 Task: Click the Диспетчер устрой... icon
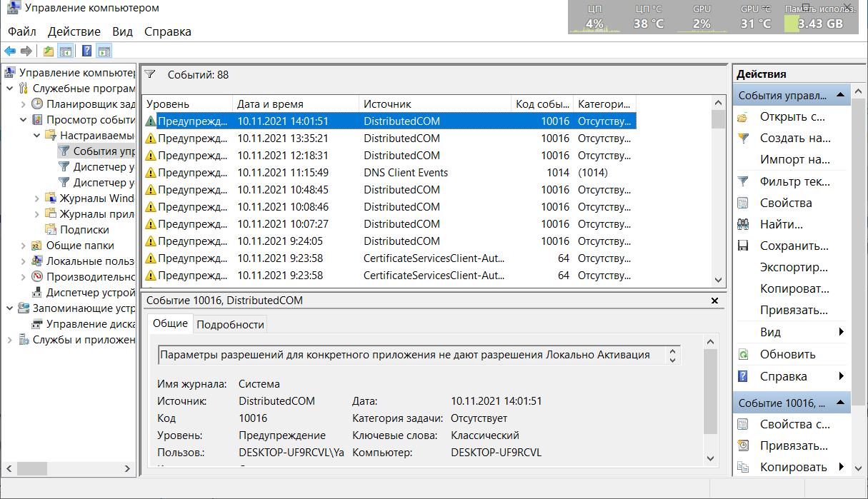37,293
